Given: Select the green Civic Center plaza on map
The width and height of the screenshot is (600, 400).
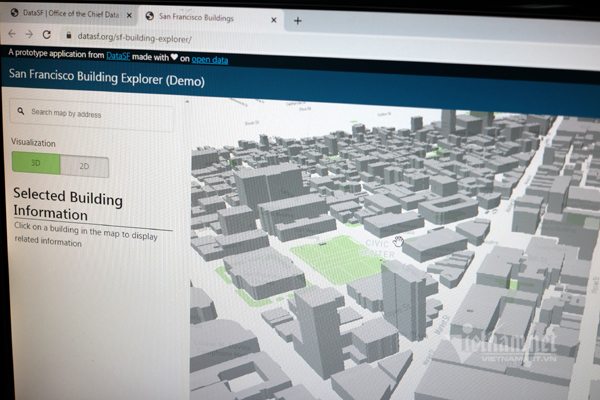Looking at the screenshot, I should tap(335, 260).
